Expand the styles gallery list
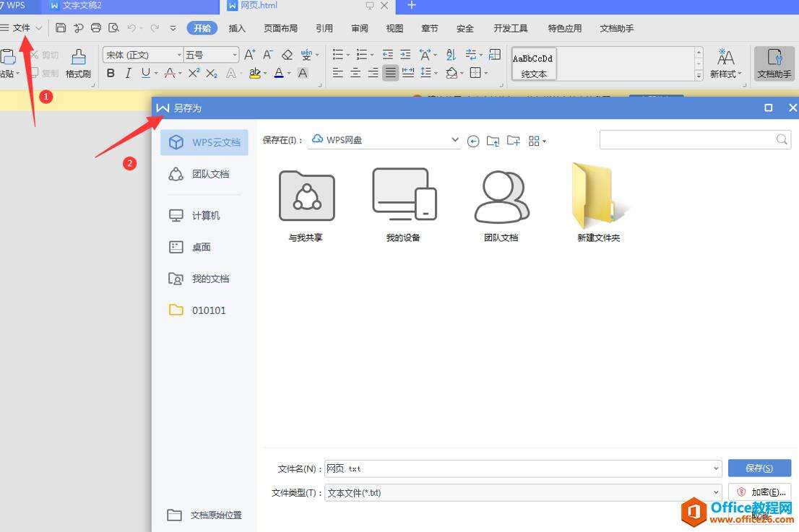Image resolution: width=799 pixels, height=532 pixels. coord(699,76)
